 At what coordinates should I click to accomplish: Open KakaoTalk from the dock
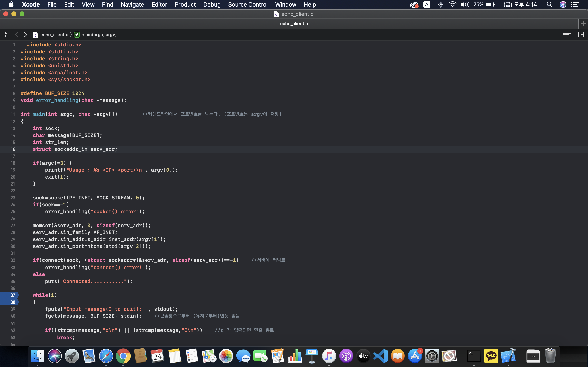(491, 356)
